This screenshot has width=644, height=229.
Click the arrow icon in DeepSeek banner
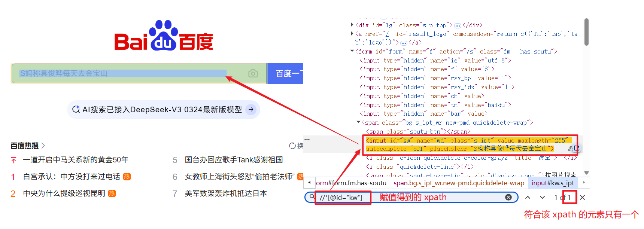pyautogui.click(x=251, y=110)
